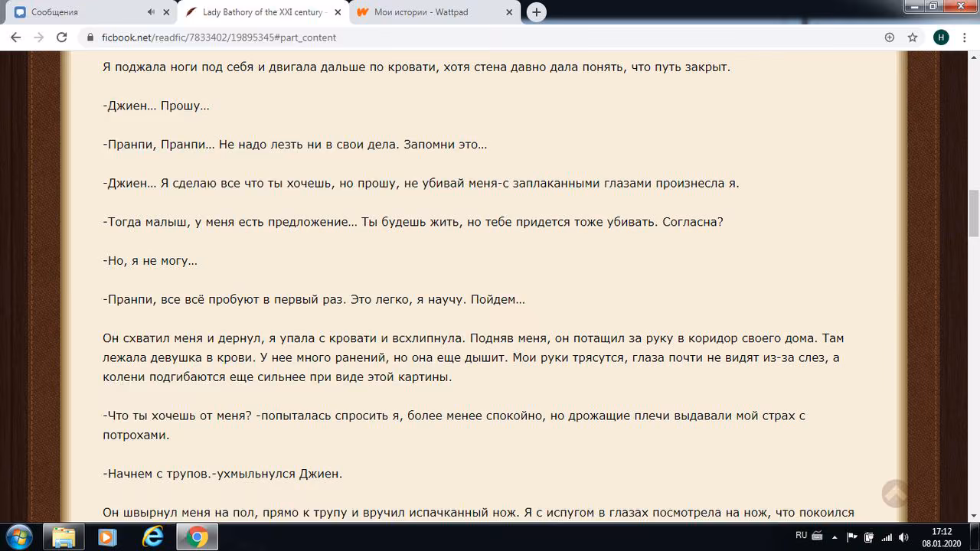Click the line 'Пранпи, все всё пробуют'
Screen dimensions: 980x551
coord(314,300)
